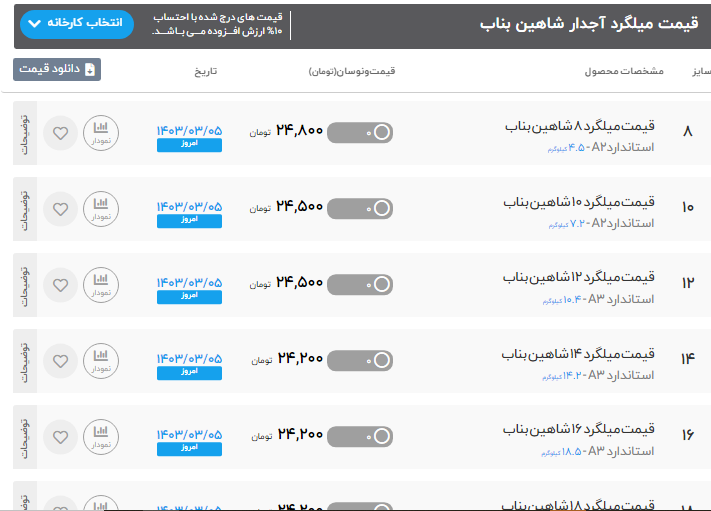This screenshot has width=711, height=511.
Task: Open chart icon for size 8 rebar
Action: click(100, 133)
